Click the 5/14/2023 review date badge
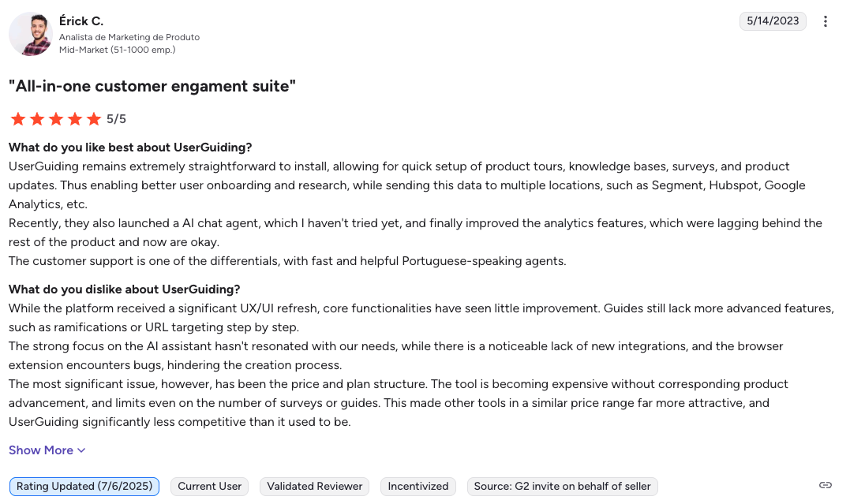Screen dimensions: 850x504 point(773,21)
